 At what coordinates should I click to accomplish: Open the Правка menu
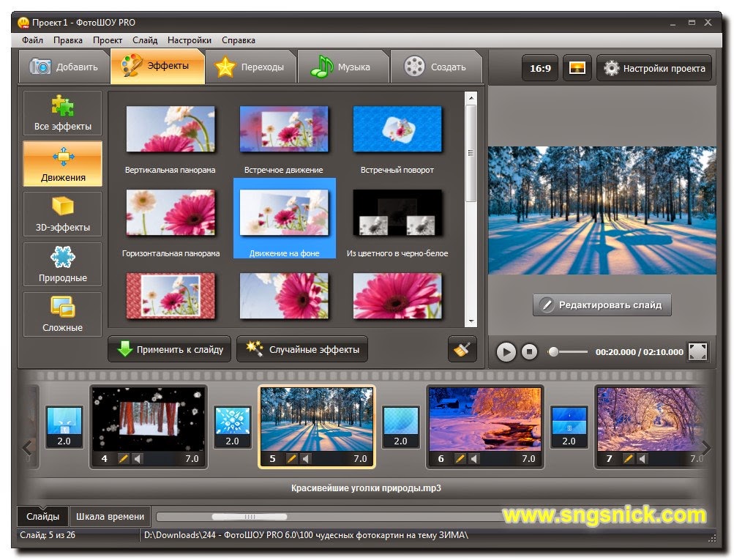(x=68, y=40)
